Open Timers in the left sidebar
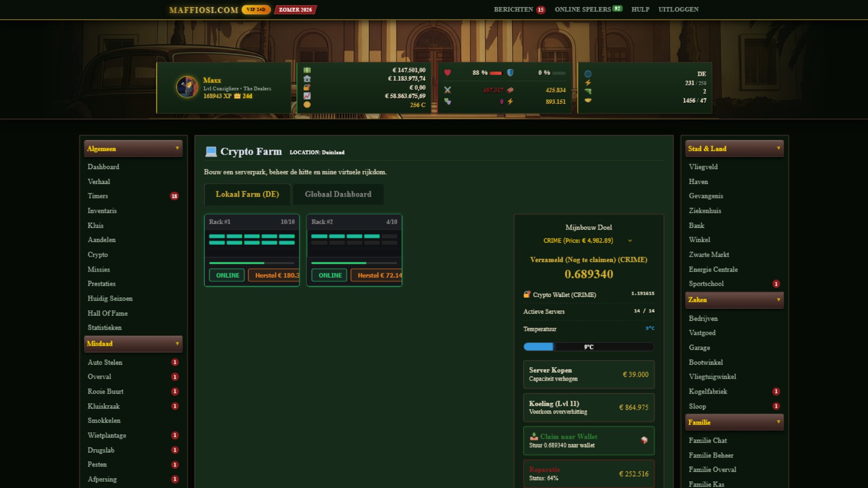This screenshot has width=868, height=488. tap(98, 196)
